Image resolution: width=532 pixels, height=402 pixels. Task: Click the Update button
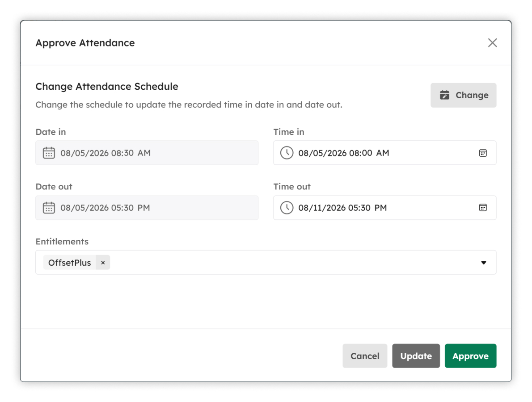(x=416, y=356)
